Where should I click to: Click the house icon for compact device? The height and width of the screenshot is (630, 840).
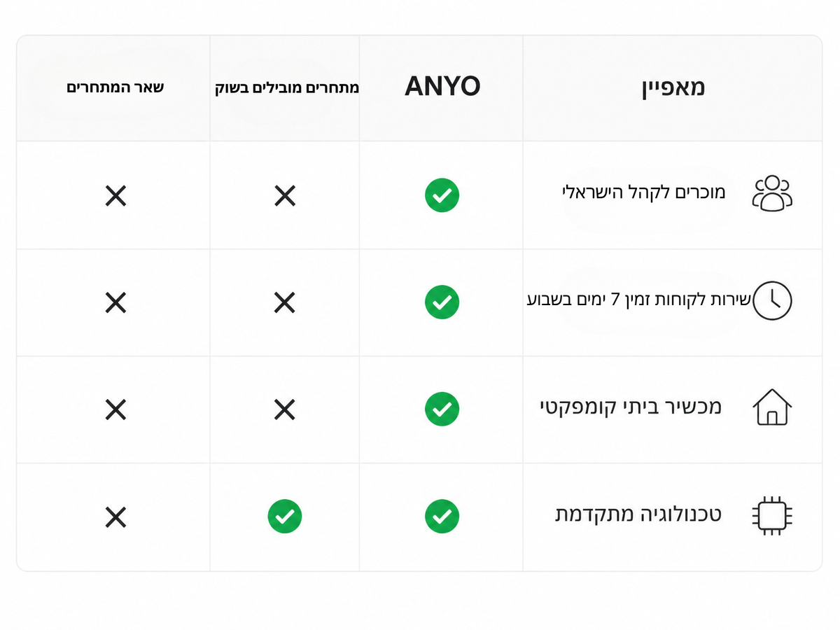(771, 407)
